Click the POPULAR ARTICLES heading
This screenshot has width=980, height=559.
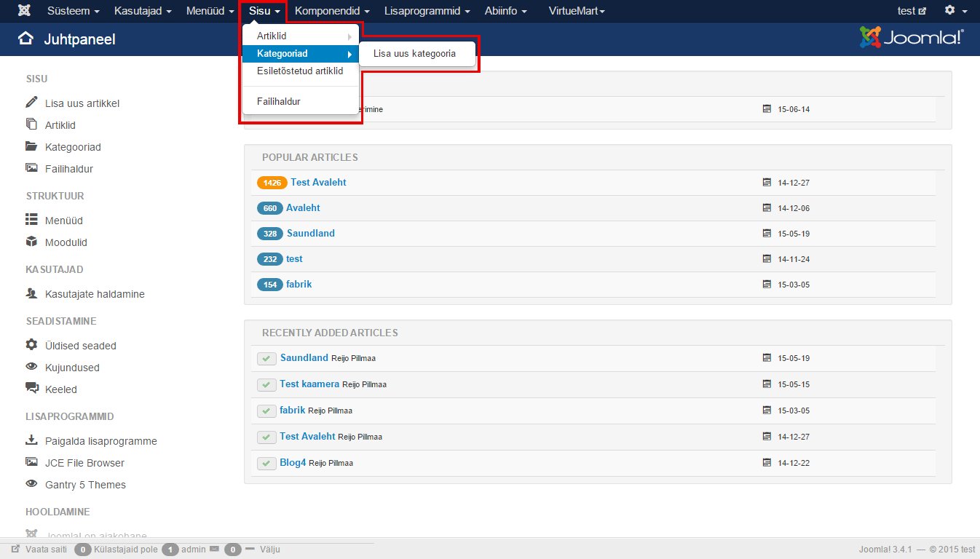(x=310, y=157)
